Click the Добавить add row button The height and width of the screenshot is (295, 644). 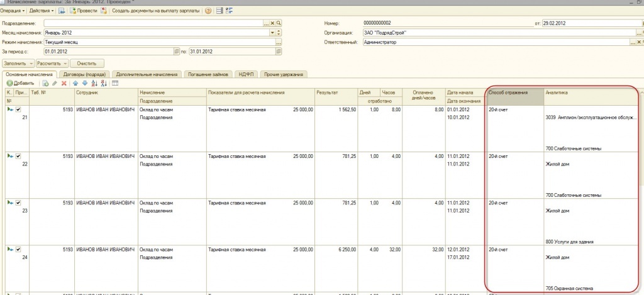[x=21, y=84]
